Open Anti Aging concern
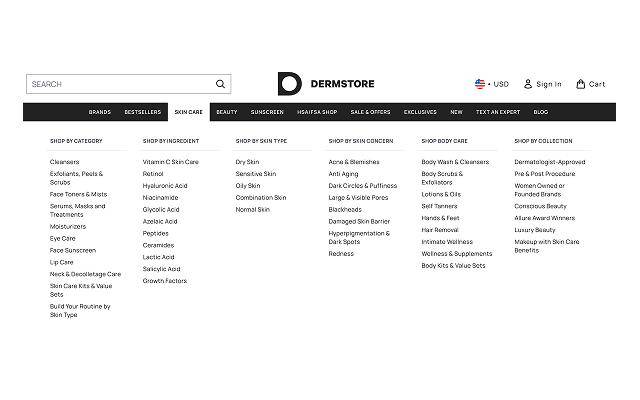Viewport: 640px width, 400px height. click(343, 174)
